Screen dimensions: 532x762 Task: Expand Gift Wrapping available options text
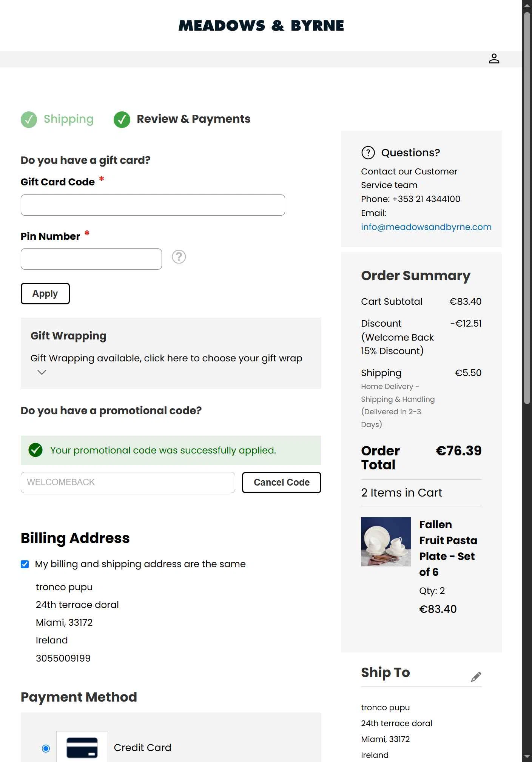167,358
